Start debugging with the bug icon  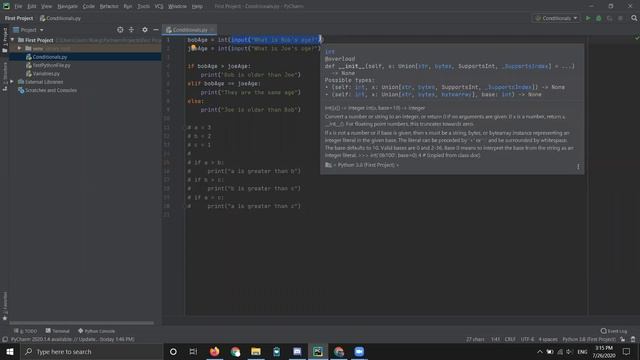click(x=599, y=18)
